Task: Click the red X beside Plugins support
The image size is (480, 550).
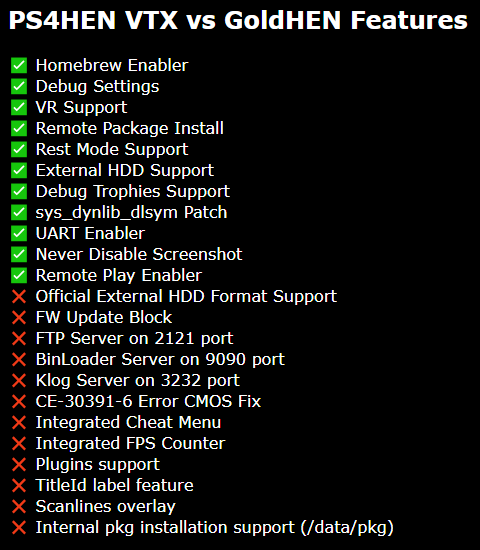Action: (x=19, y=464)
